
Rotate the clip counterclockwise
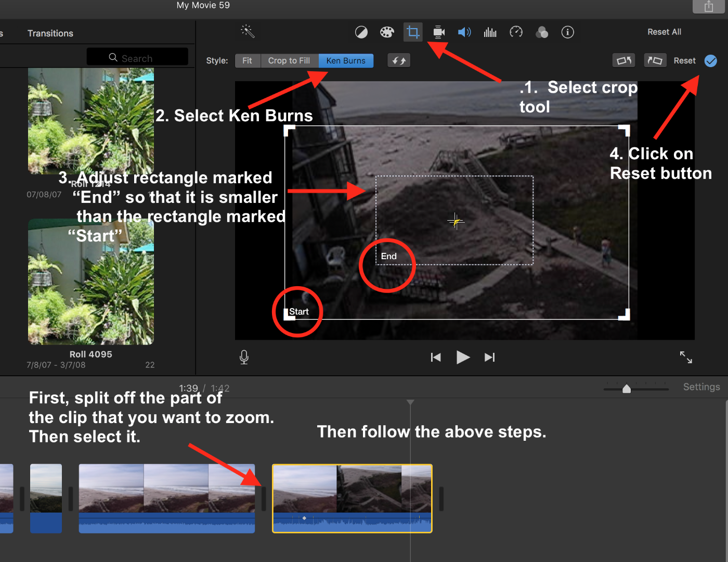(x=623, y=60)
